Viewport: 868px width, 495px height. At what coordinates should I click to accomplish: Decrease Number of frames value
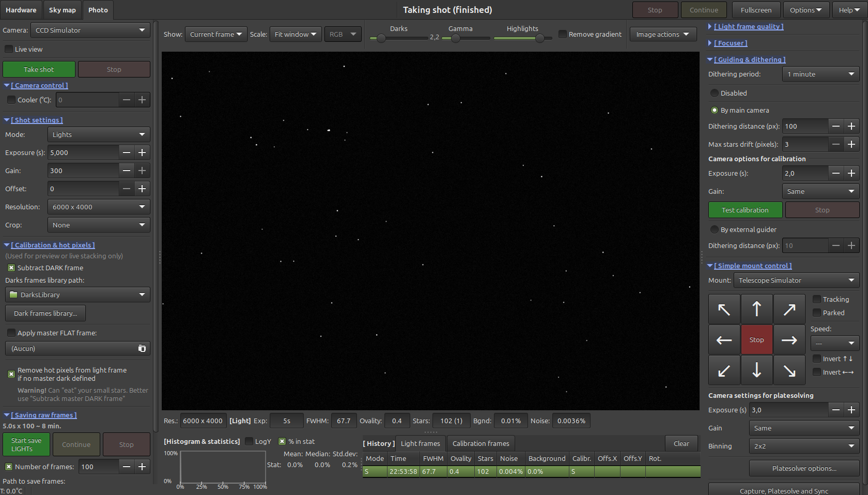[127, 467]
